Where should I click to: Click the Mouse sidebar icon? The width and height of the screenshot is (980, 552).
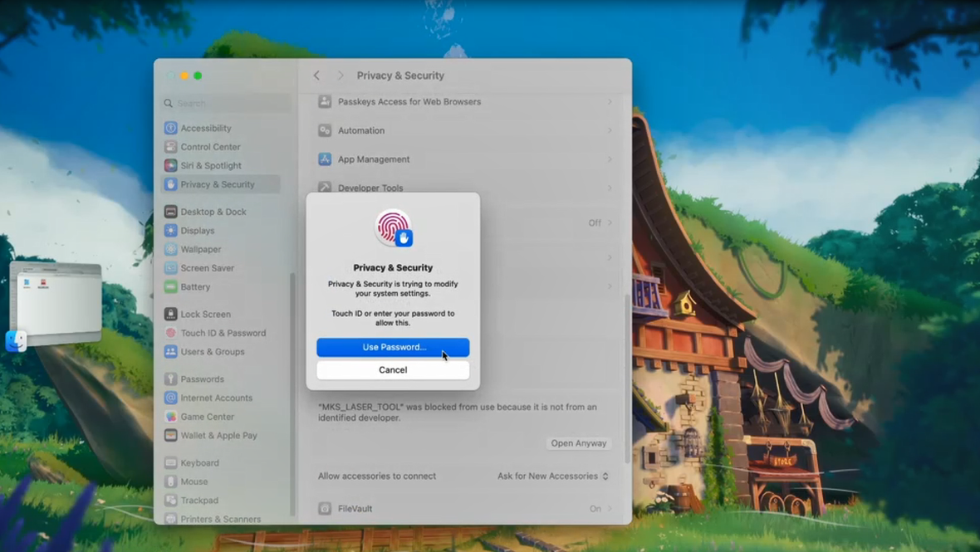pyautogui.click(x=170, y=481)
